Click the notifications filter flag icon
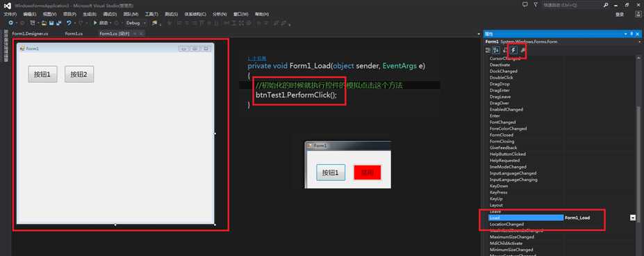The width and height of the screenshot is (644, 256). 536,5
